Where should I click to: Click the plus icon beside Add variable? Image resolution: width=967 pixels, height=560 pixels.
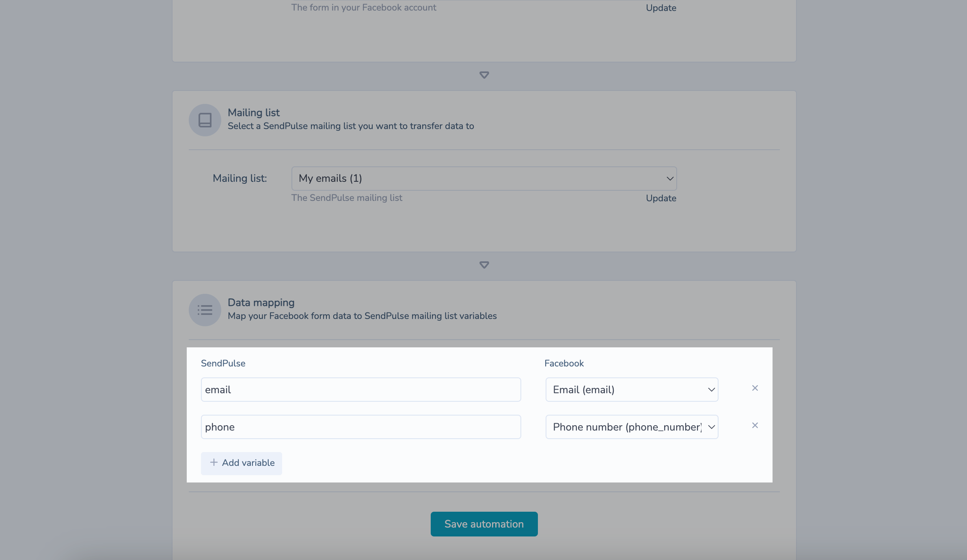(x=214, y=463)
